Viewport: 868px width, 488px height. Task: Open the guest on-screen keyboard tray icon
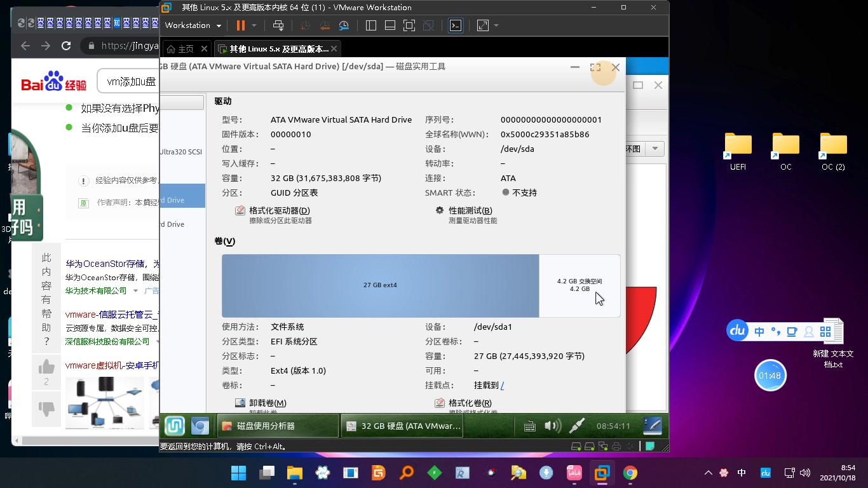point(529,426)
